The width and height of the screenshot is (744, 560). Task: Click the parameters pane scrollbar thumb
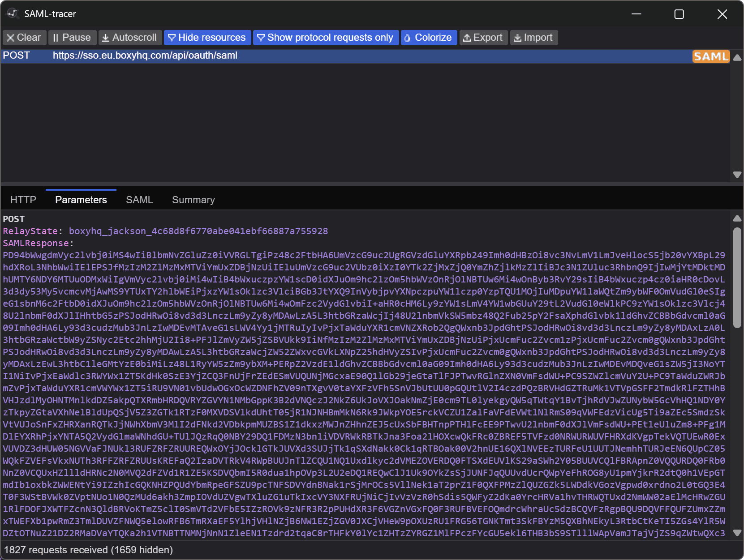coord(737,278)
